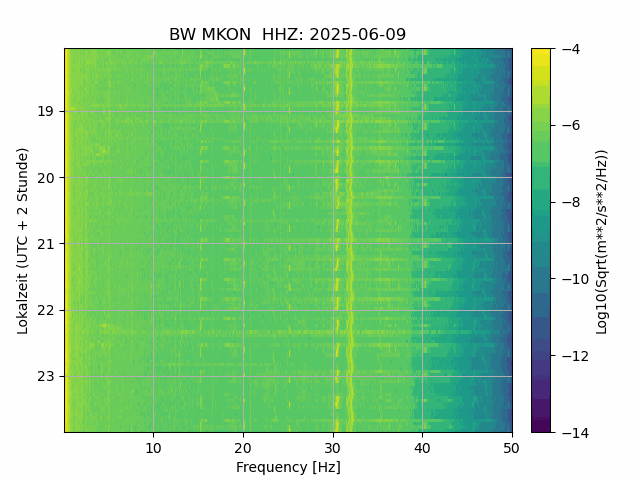Click the 22 hour y-axis tick label
The image size is (640, 480).
(x=45, y=310)
